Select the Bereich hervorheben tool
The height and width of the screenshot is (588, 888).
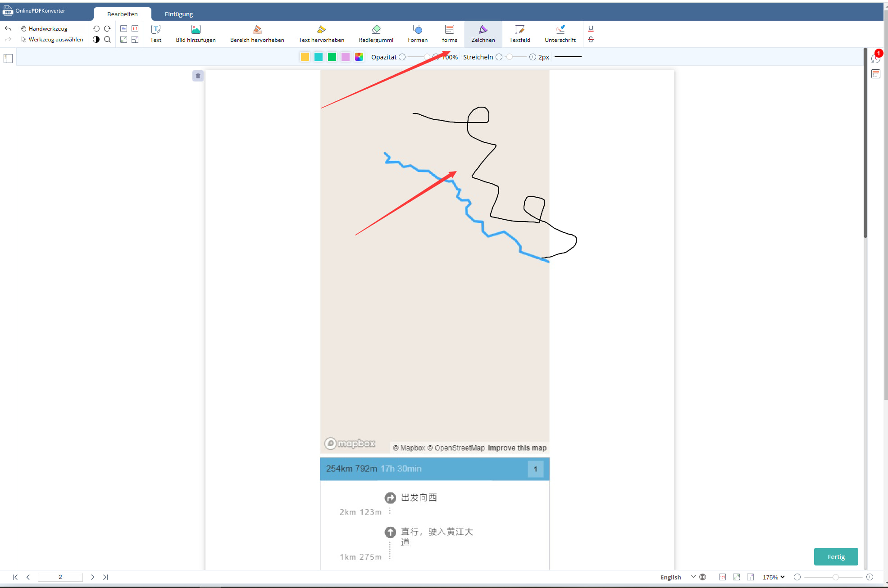coord(257,33)
